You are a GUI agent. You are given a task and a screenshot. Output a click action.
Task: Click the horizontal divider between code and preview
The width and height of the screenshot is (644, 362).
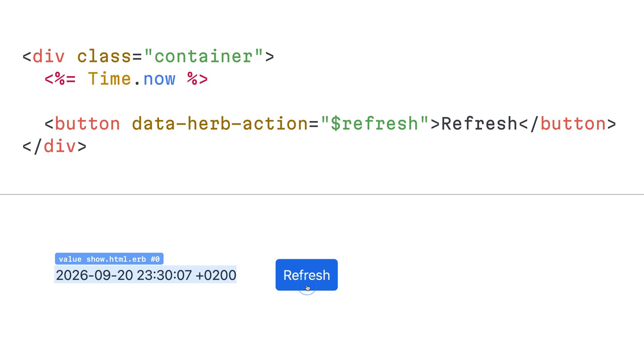(x=322, y=194)
